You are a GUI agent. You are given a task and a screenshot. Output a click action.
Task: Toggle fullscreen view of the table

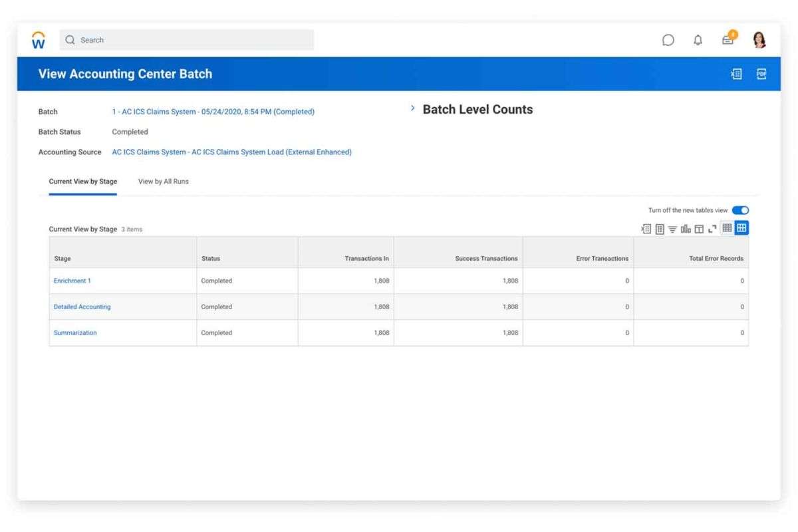(x=712, y=228)
